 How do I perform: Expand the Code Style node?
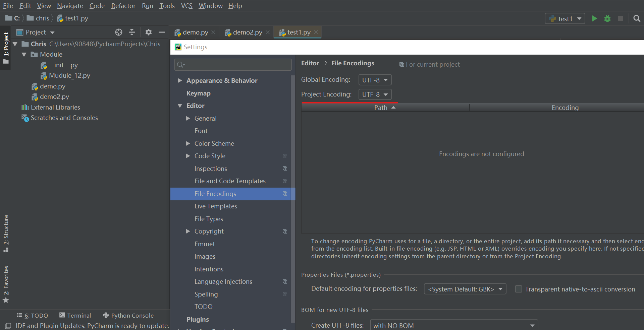[x=188, y=156]
